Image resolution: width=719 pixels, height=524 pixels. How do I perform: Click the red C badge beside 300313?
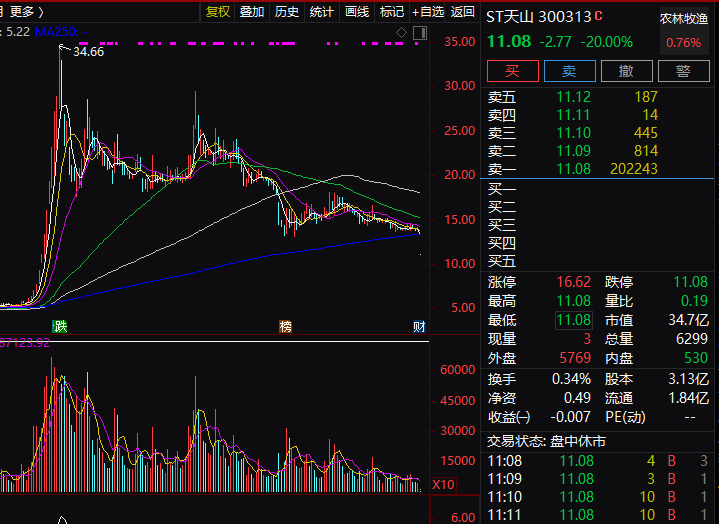click(x=598, y=16)
